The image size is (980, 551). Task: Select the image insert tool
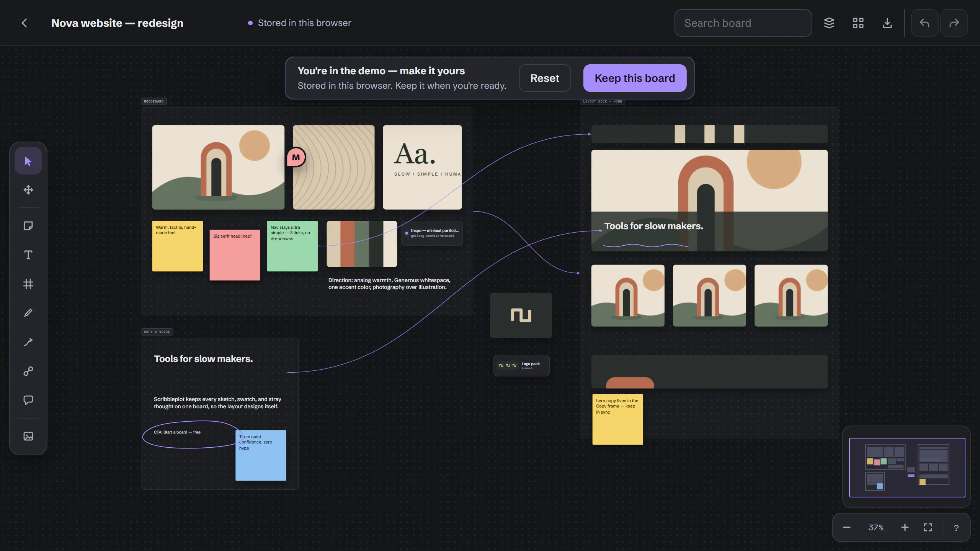pos(28,436)
